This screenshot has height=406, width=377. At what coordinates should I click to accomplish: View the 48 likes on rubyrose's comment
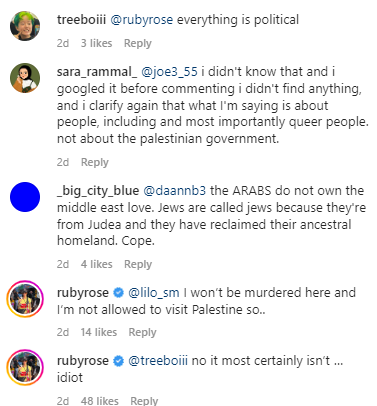tap(100, 401)
